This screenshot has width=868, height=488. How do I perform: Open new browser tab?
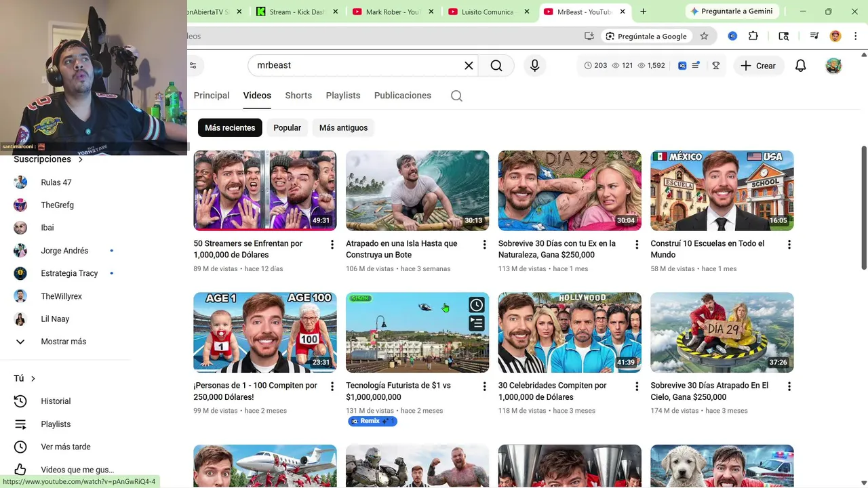tap(643, 12)
